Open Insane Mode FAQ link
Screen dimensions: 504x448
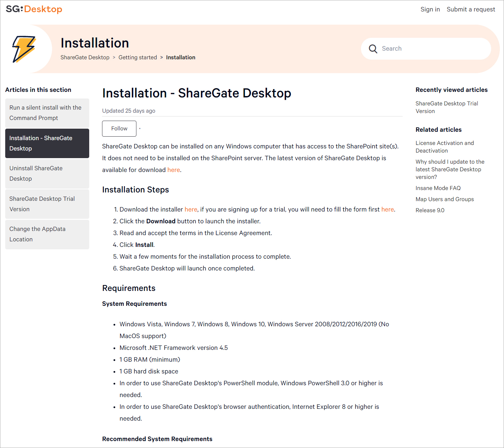(x=438, y=188)
